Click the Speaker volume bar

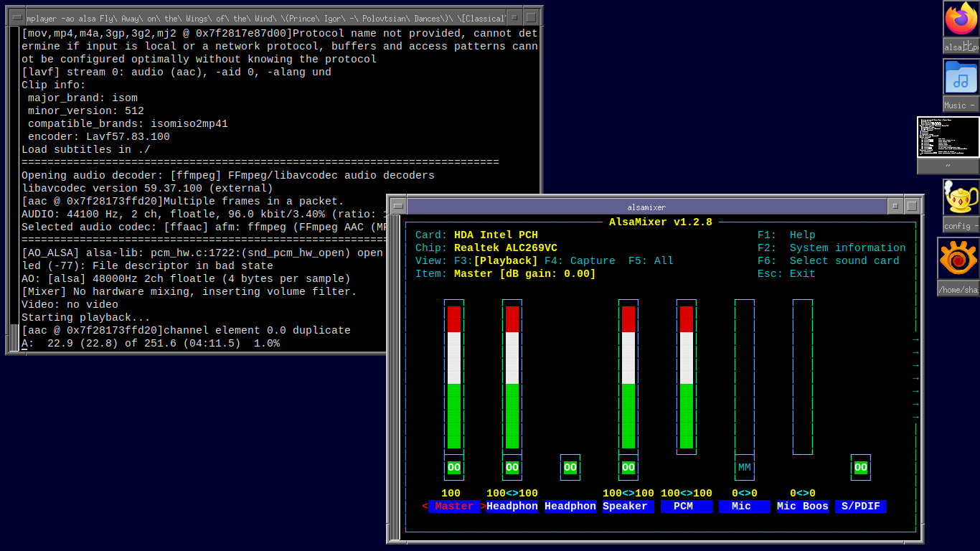628,377
